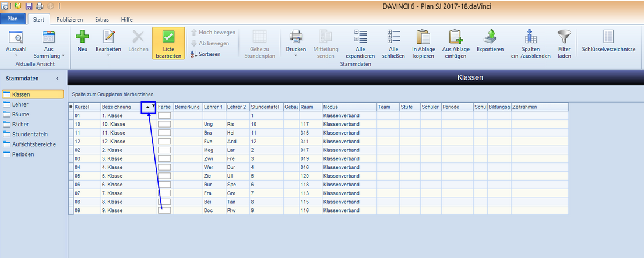Click Alle schließen icon
Viewport: 644px width, 258px height.
(393, 37)
